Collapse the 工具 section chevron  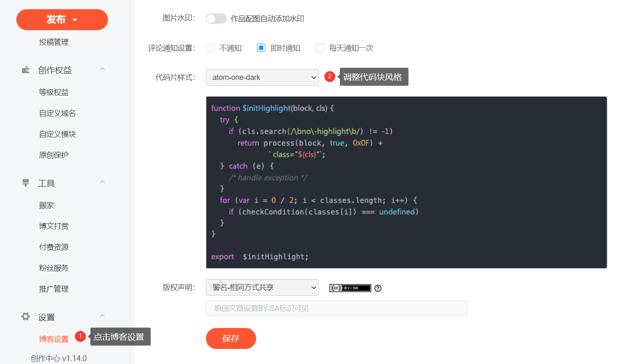pyautogui.click(x=102, y=182)
